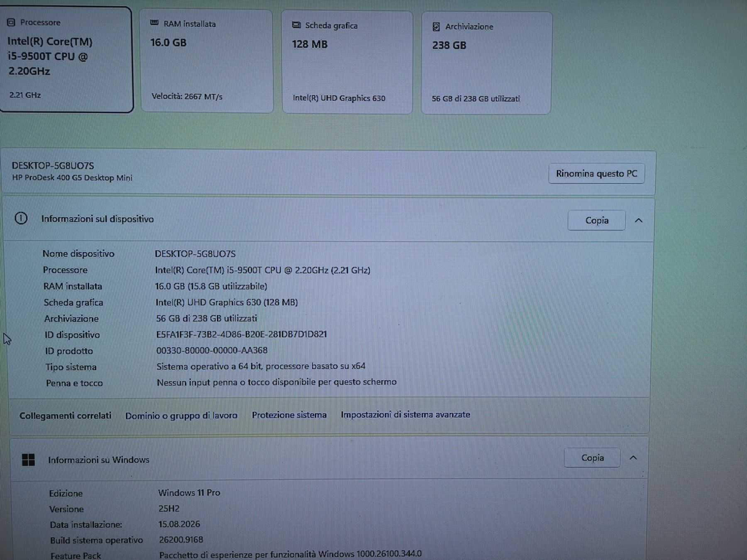This screenshot has height=560, width=747.
Task: Click the ID prodotto value '00330-80000-00000-AA368'
Action: 212,351
